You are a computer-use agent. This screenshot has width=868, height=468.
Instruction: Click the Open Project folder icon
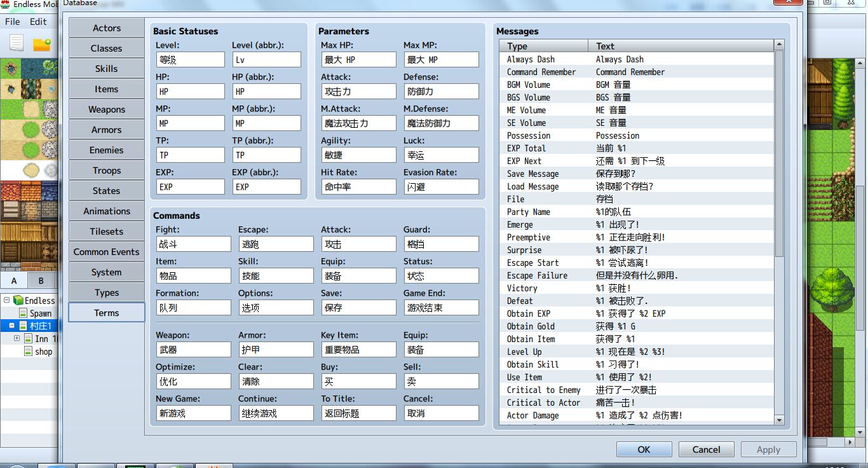[x=42, y=44]
